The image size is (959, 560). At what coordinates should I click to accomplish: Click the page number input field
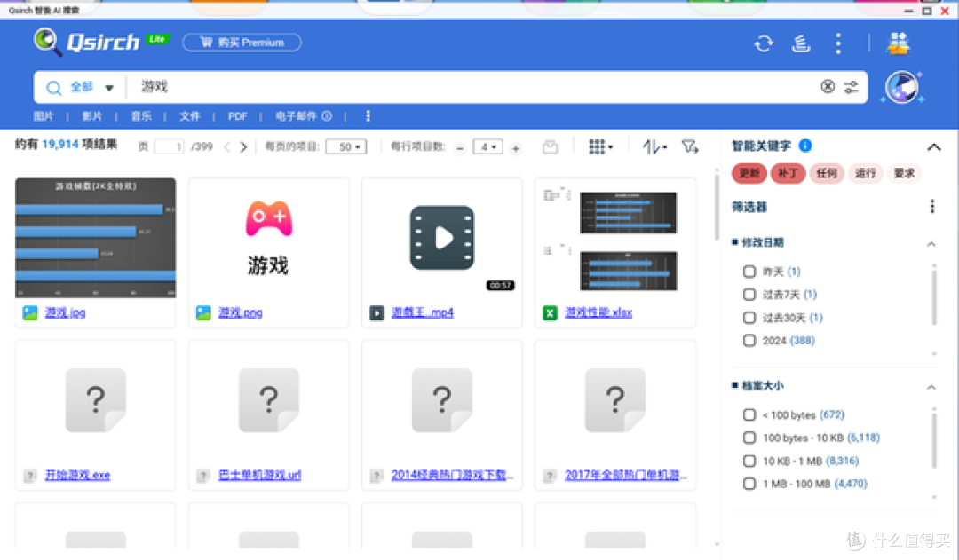click(169, 146)
